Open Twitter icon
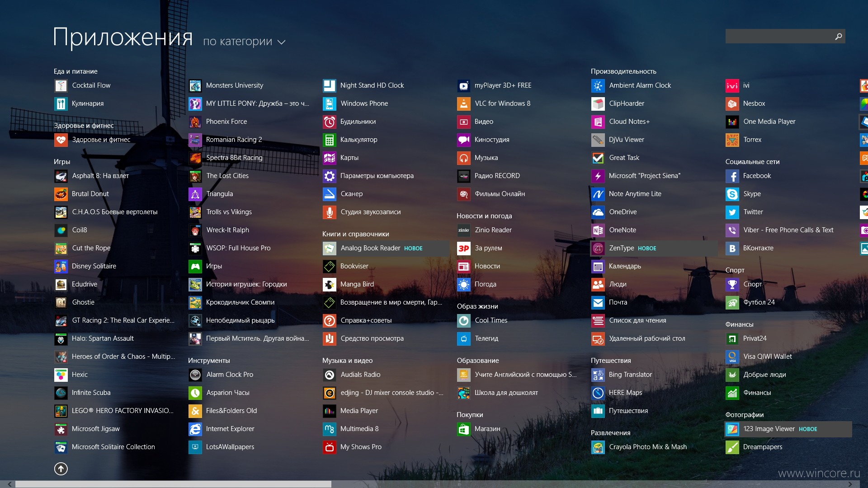Screen dimensions: 868x488 click(x=732, y=212)
